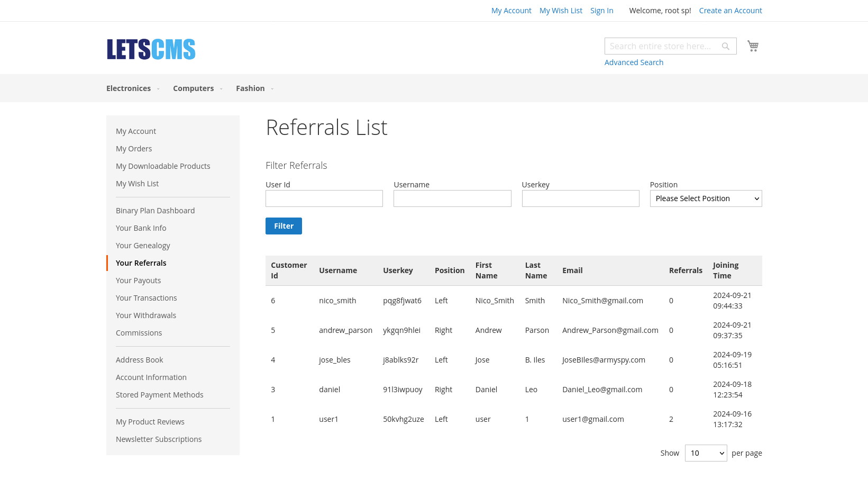The image size is (868, 479).
Task: Open Newsletter Subscriptions
Action: 159,439
